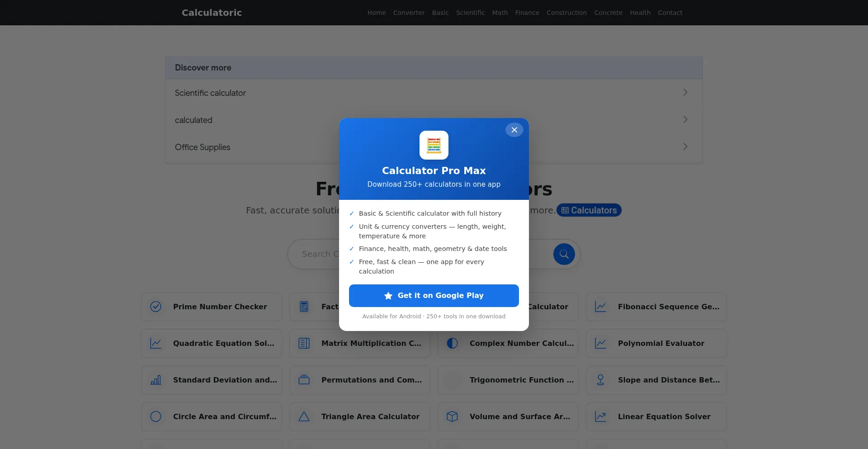Click the star icon on Google Play button
Viewport: 868px width, 449px height.
(388, 296)
